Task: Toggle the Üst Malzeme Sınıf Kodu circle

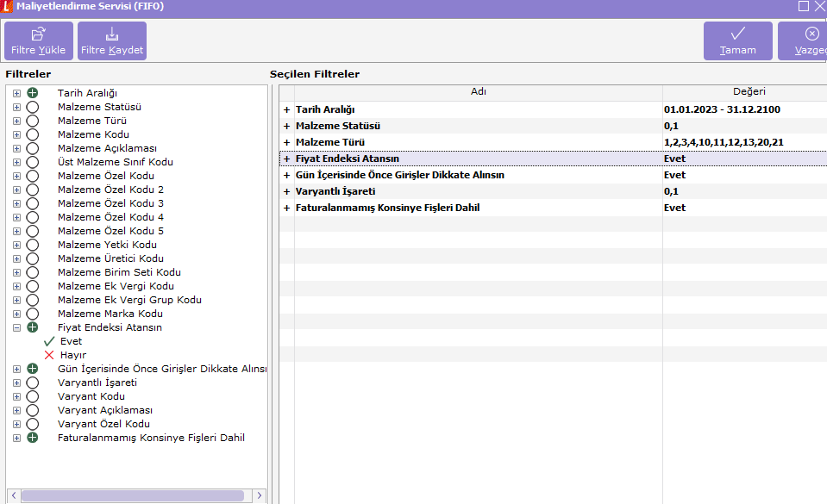Action: pos(33,162)
